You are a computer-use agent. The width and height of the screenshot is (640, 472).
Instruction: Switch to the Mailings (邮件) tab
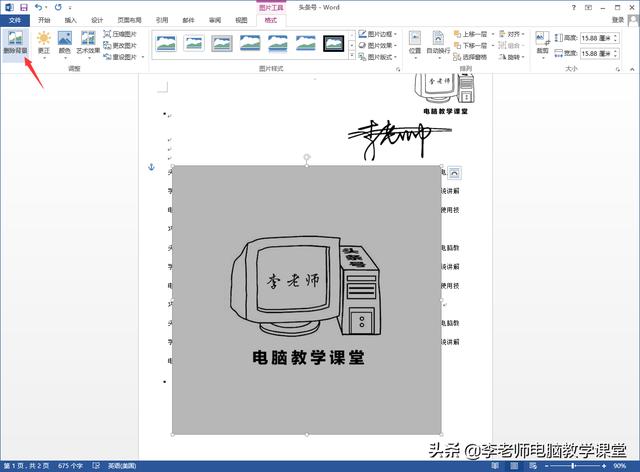188,20
